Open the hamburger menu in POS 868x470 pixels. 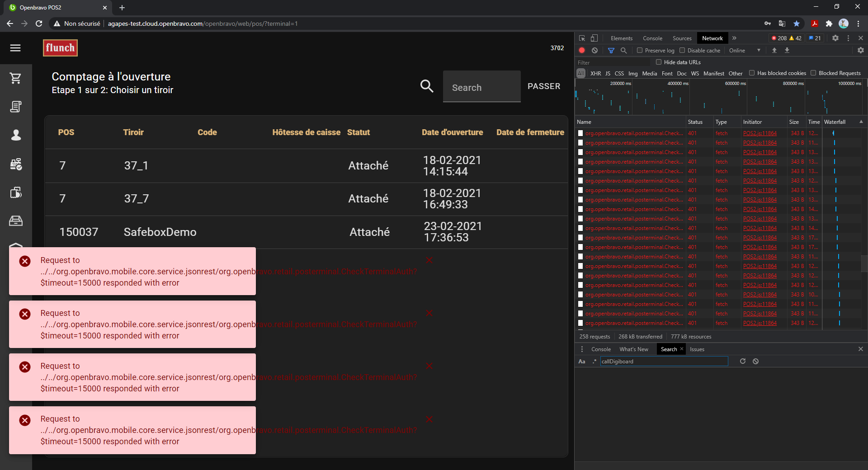point(15,48)
